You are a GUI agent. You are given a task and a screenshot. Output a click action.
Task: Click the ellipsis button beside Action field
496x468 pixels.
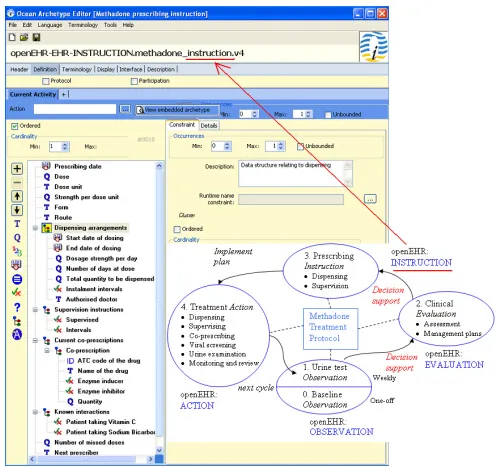(x=125, y=109)
